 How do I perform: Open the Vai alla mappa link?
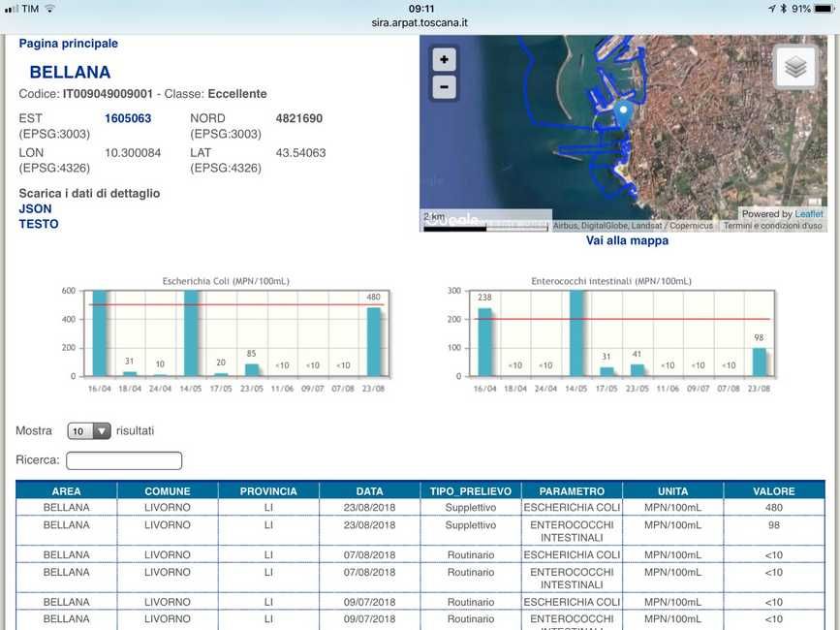[x=627, y=240]
